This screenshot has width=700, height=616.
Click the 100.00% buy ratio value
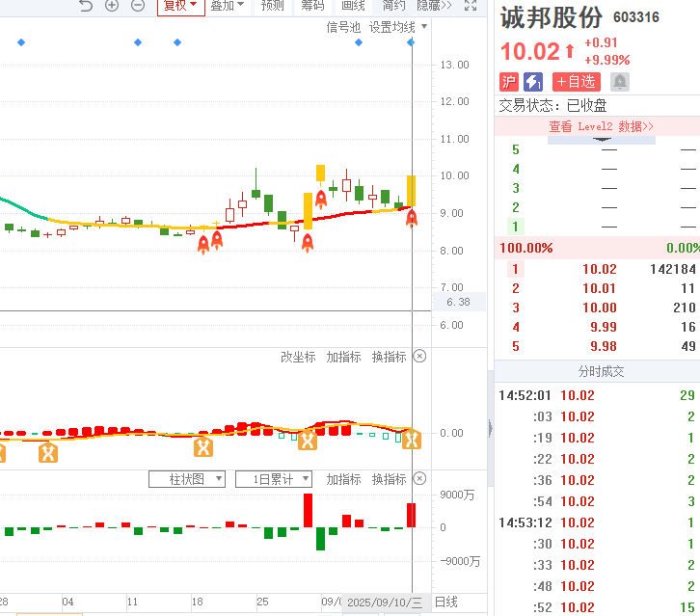(526, 248)
